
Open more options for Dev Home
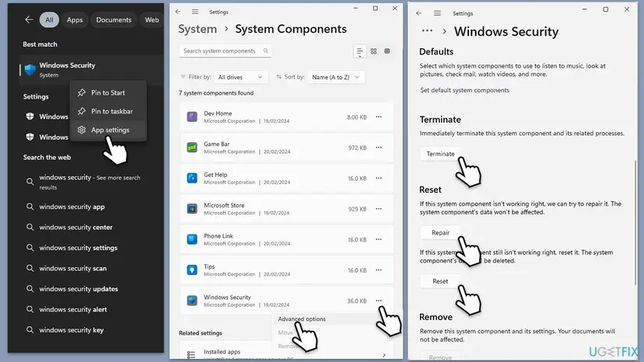click(379, 117)
